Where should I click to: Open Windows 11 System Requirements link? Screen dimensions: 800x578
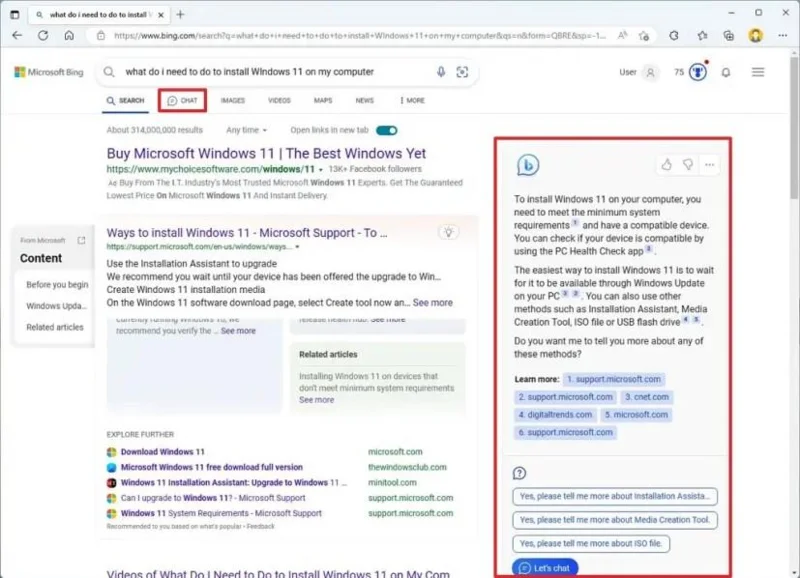point(221,513)
